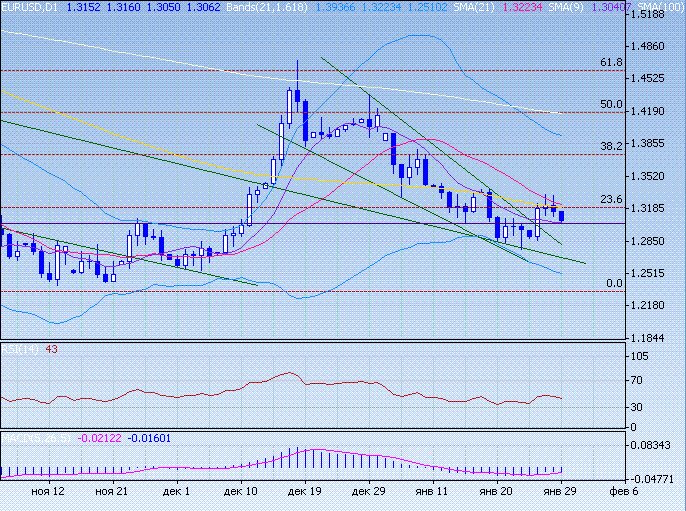
Task: Click the 0.0 Fibonacci level label
Action: tap(615, 283)
